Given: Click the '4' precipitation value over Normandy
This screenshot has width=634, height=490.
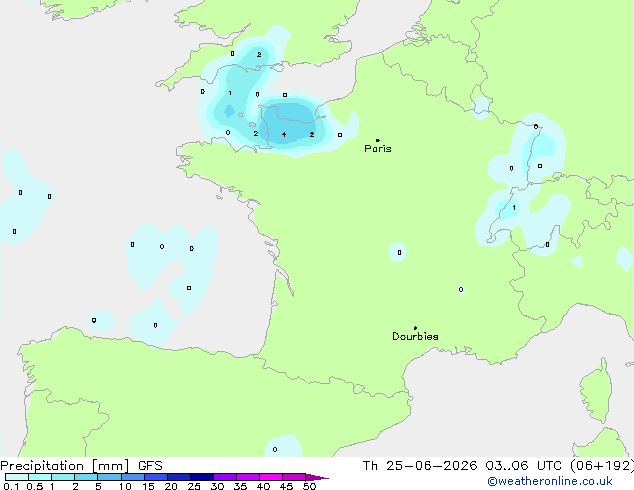Looking at the screenshot, I should point(284,134).
